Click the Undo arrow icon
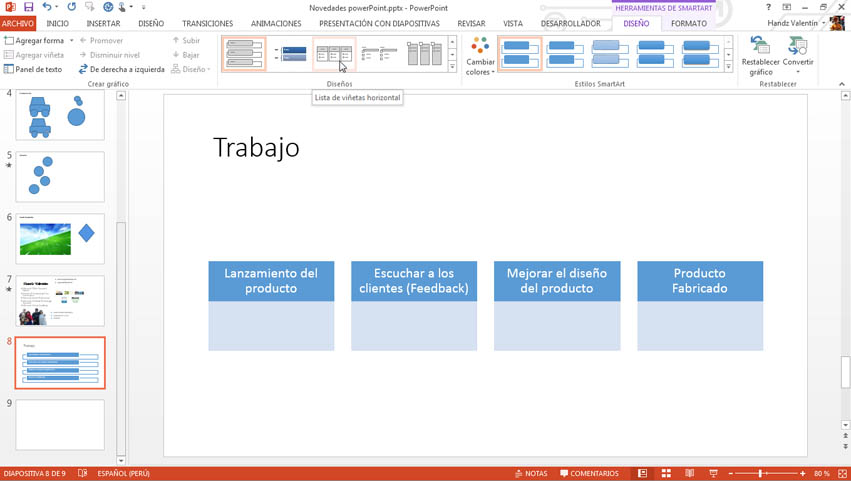Viewport: 851px width, 481px height. [x=46, y=7]
